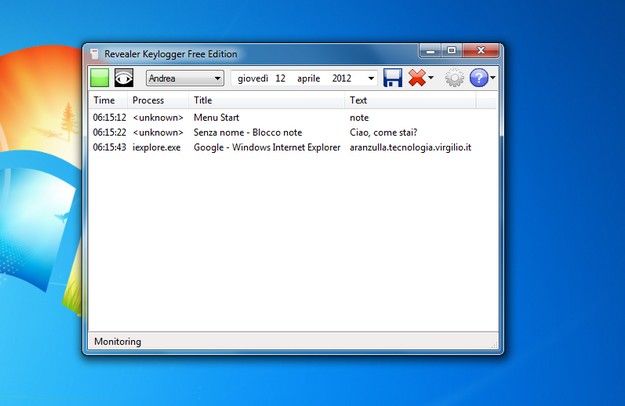This screenshot has height=406, width=625.
Task: Expand the date picker dropdown arrow
Action: pos(371,78)
